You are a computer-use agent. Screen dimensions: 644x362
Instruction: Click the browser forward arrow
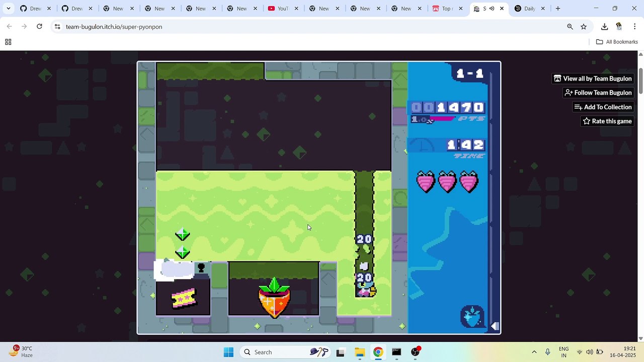point(24,27)
